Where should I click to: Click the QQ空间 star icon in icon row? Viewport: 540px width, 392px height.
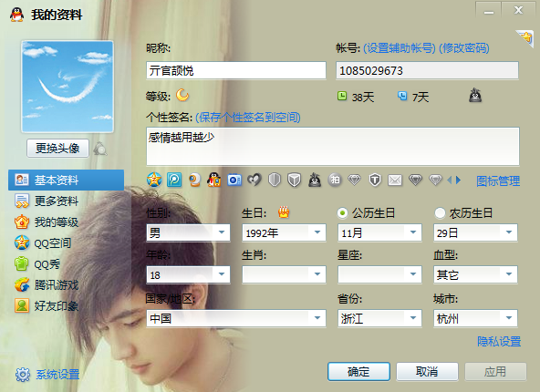click(154, 180)
